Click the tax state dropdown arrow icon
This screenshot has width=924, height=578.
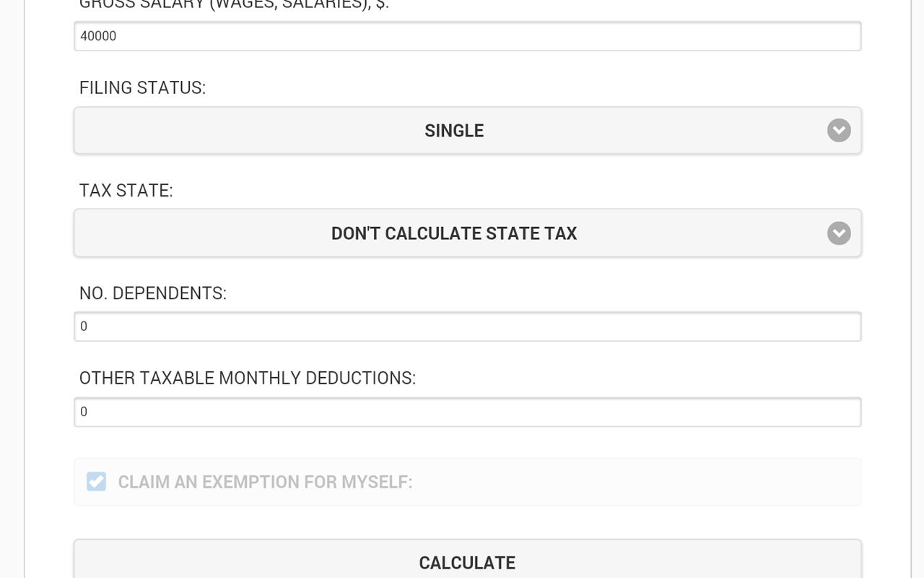(x=838, y=233)
